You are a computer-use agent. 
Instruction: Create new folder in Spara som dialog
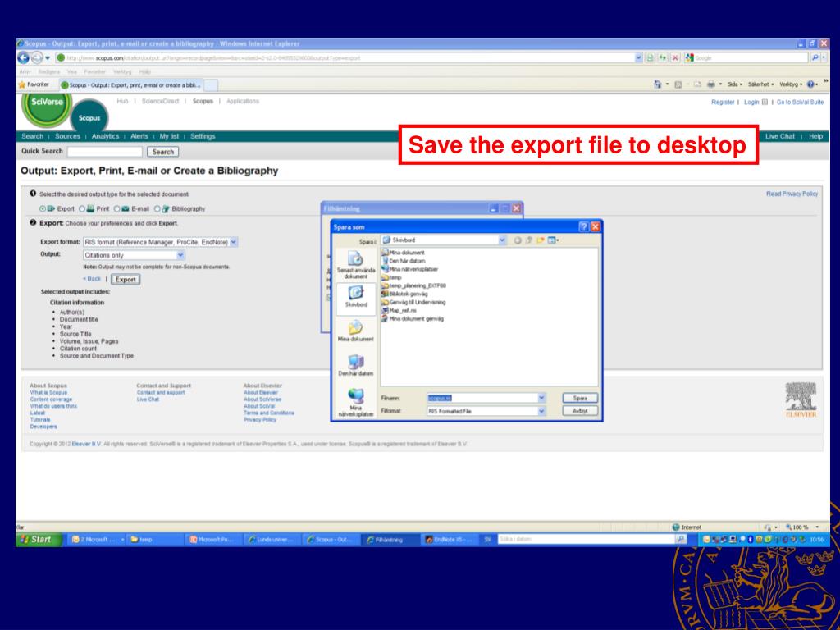click(541, 240)
